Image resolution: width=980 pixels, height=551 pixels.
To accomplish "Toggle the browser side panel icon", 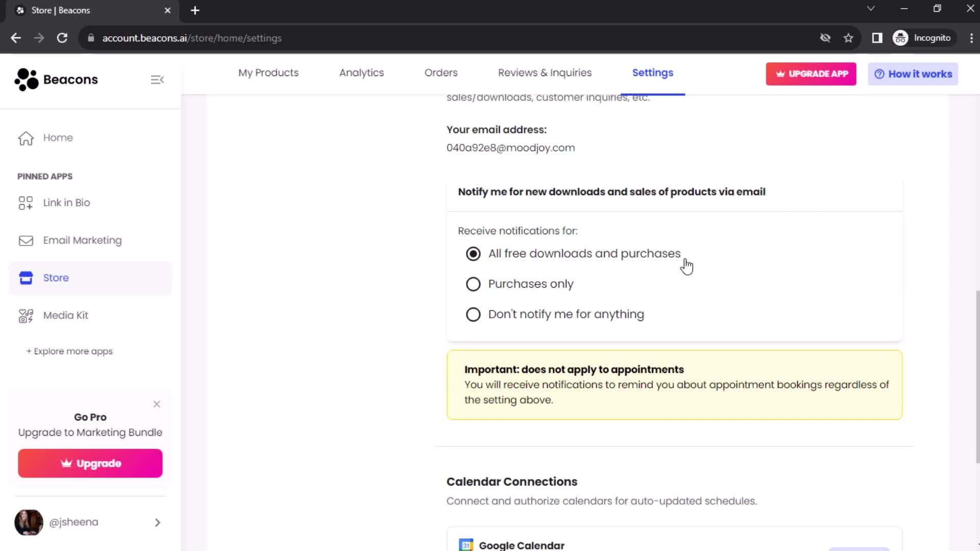I will click(877, 38).
